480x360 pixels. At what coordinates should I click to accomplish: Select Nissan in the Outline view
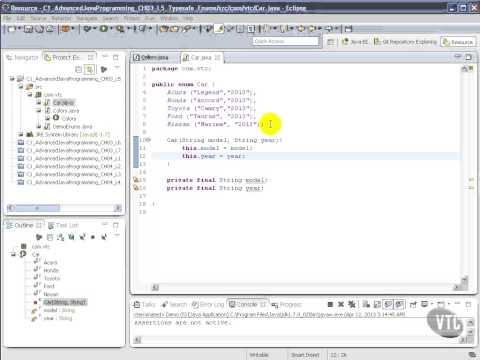(51, 294)
